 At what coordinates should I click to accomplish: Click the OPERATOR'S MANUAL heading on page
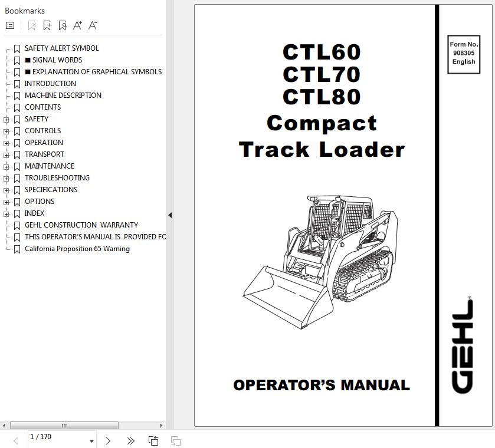click(x=322, y=385)
